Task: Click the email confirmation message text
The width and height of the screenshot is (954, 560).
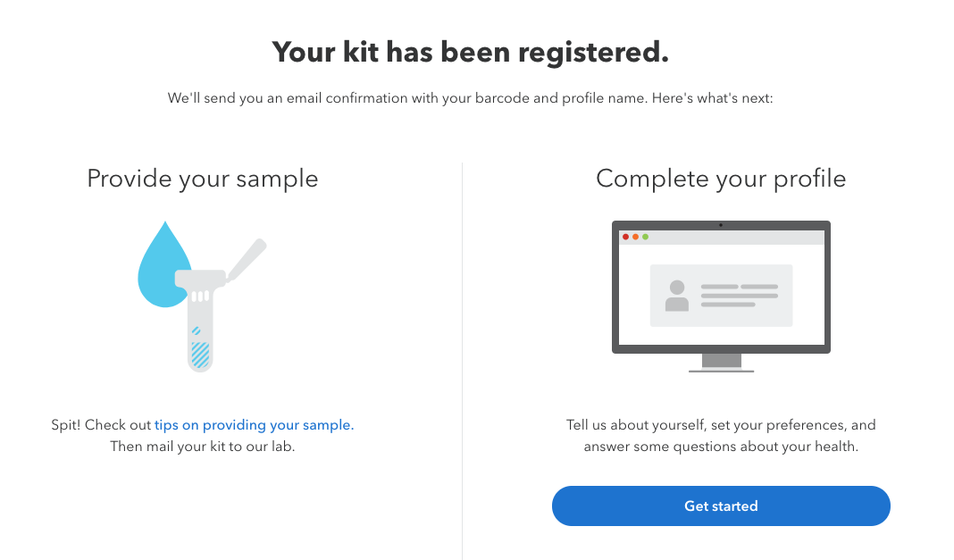Action: [x=470, y=98]
